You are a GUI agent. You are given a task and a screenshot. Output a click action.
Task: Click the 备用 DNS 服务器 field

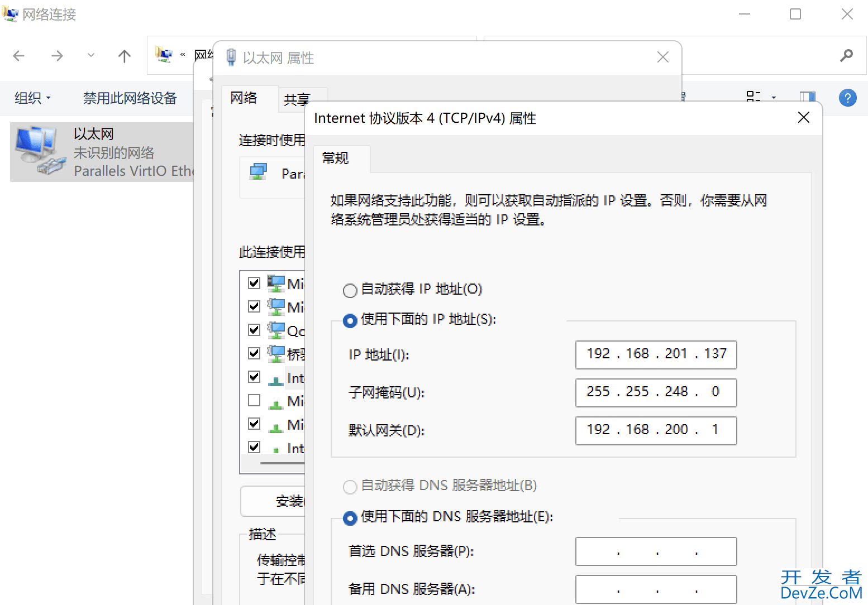(656, 589)
